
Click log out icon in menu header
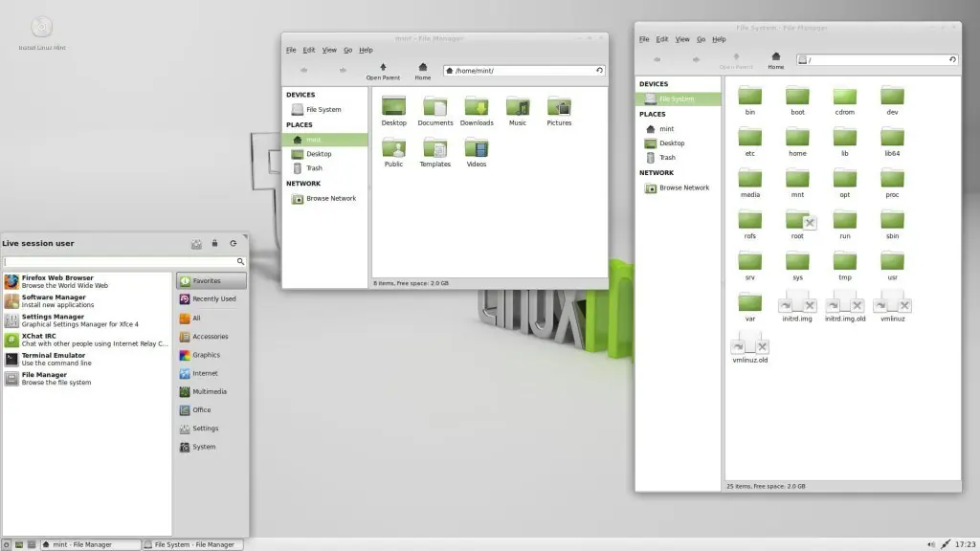tap(234, 244)
